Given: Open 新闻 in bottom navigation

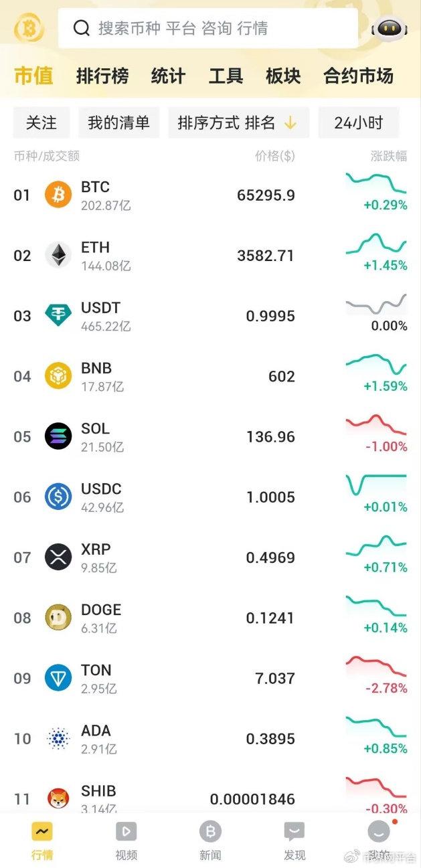Looking at the screenshot, I should pyautogui.click(x=210, y=840).
